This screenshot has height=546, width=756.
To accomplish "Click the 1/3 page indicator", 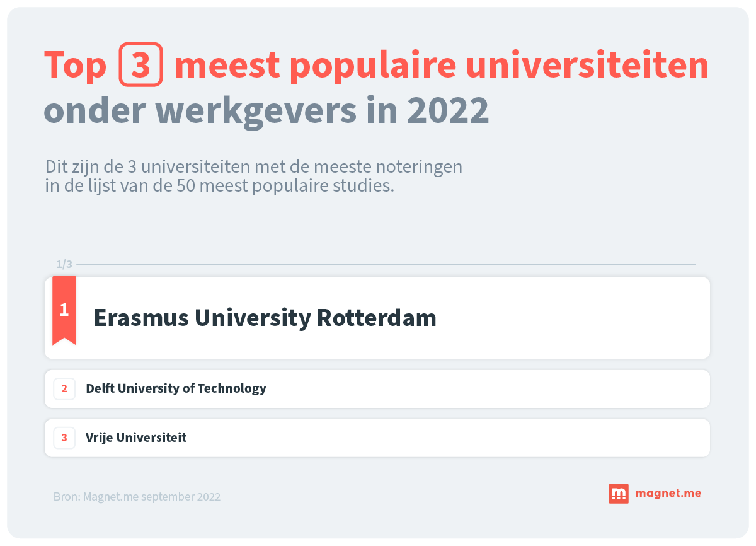I will coord(64,264).
